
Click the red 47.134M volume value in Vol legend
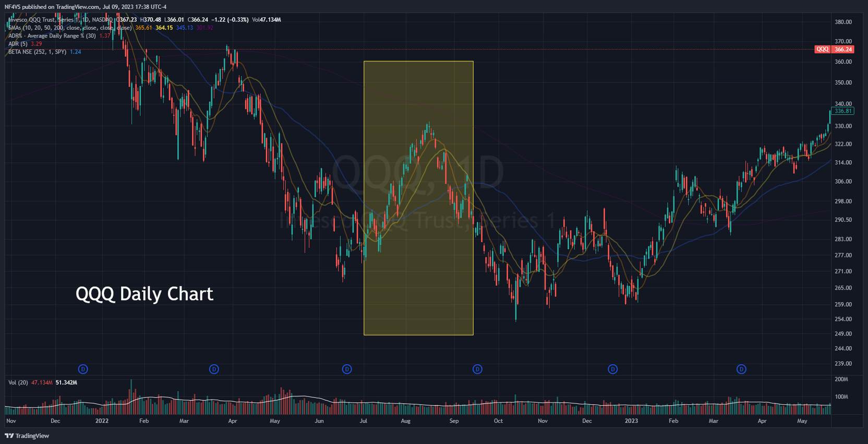tap(42, 382)
